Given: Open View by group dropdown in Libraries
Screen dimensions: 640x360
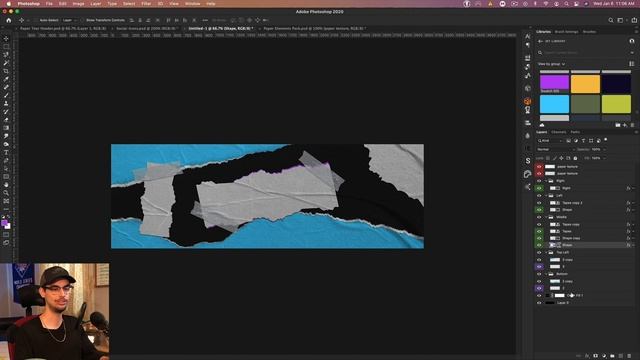Looking at the screenshot, I should click(x=551, y=64).
